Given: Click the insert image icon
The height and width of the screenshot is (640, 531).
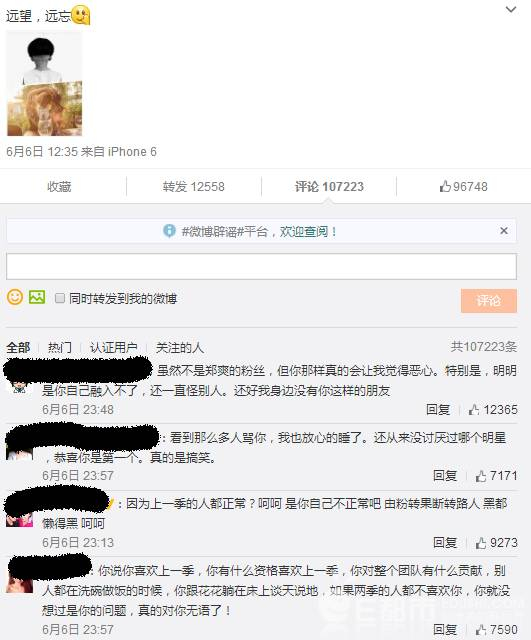Looking at the screenshot, I should click(37, 297).
